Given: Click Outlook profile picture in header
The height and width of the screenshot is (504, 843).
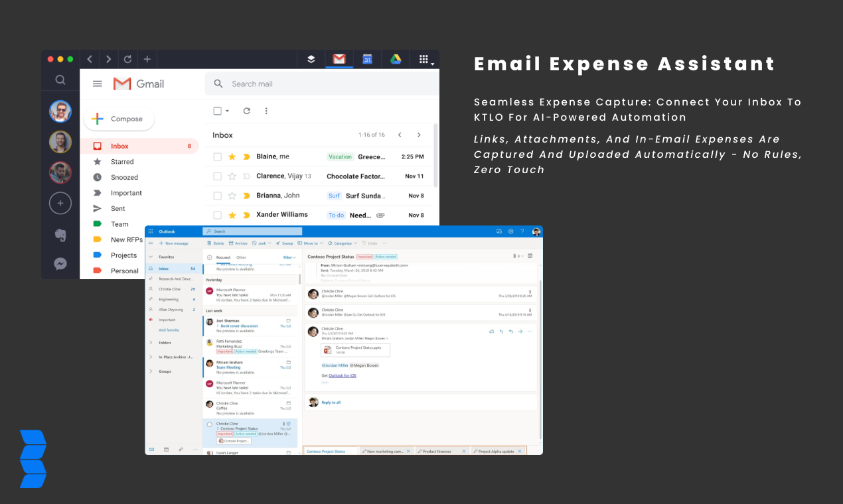Looking at the screenshot, I should point(536,231).
